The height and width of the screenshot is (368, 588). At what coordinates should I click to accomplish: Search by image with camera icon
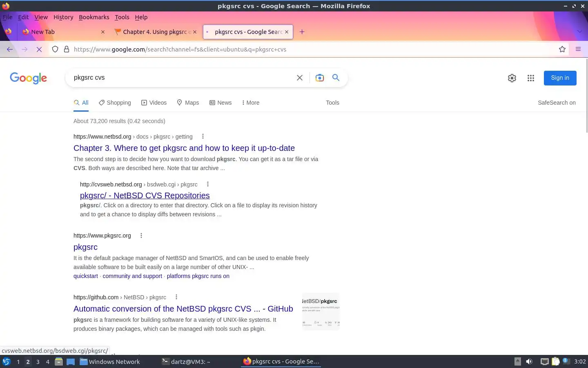click(x=320, y=78)
